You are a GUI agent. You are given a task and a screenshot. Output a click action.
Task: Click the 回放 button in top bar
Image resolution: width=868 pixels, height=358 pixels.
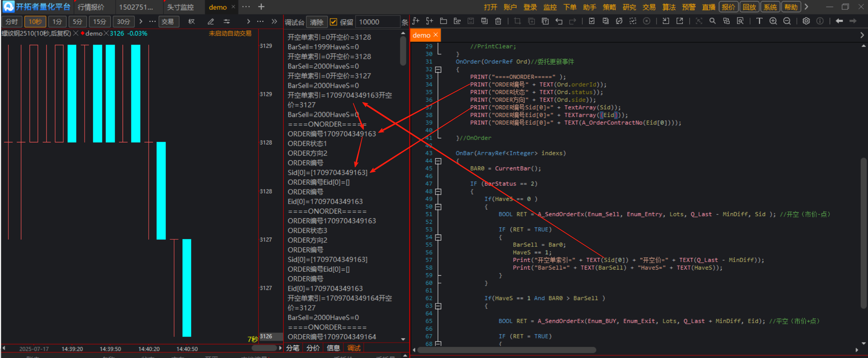(749, 7)
